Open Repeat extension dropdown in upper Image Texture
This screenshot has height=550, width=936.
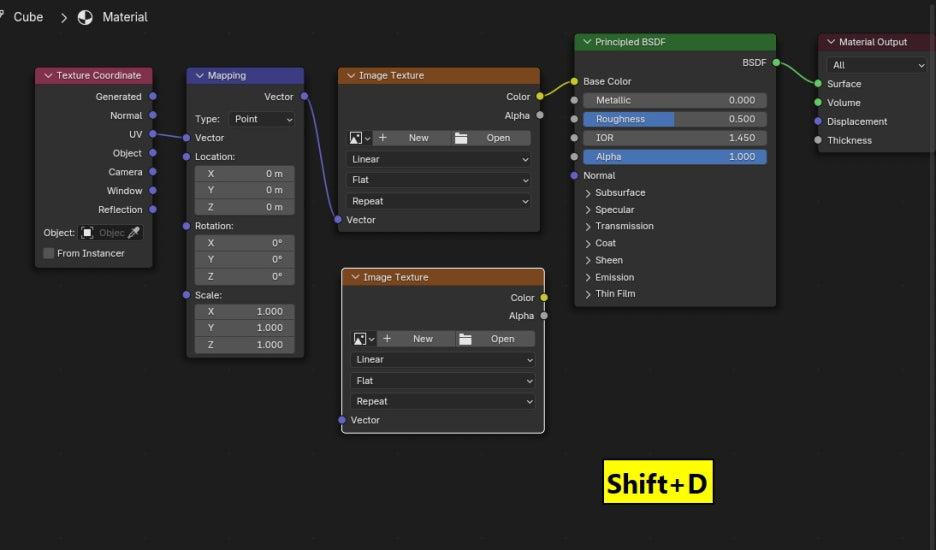(439, 201)
